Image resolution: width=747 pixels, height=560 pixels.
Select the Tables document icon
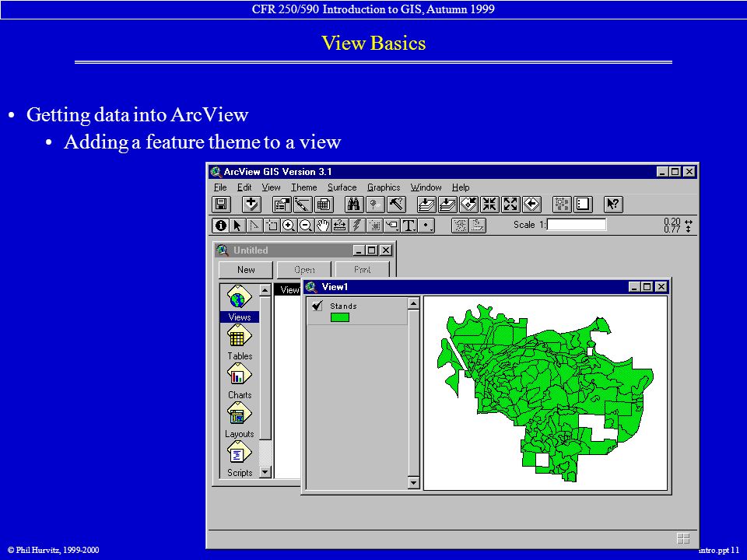[240, 342]
